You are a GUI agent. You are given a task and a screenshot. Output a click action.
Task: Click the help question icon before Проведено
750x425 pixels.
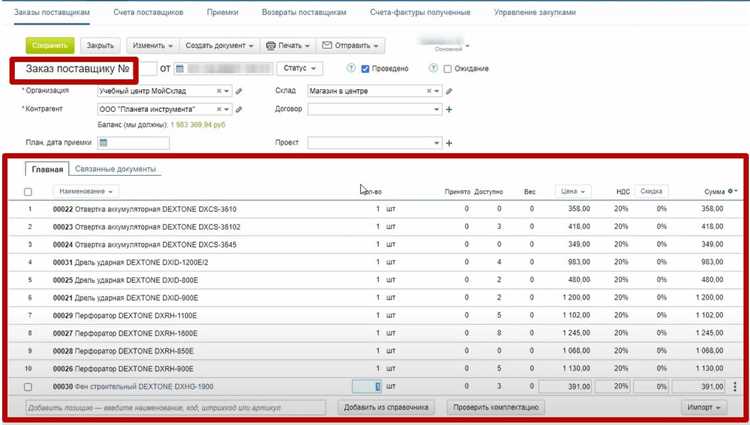(x=350, y=69)
